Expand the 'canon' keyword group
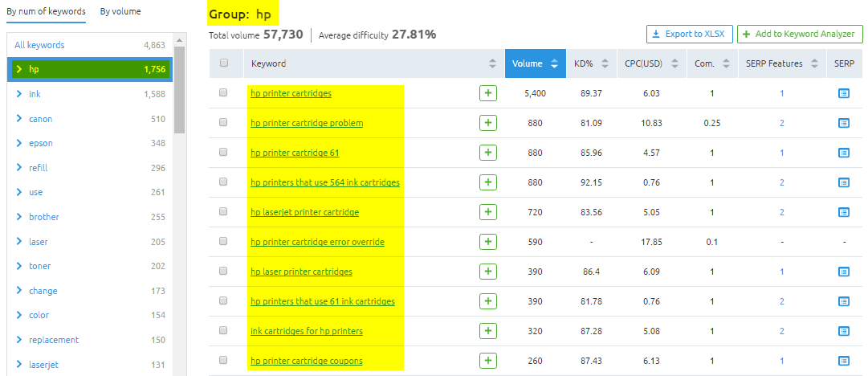The height and width of the screenshot is (376, 868). (19, 118)
